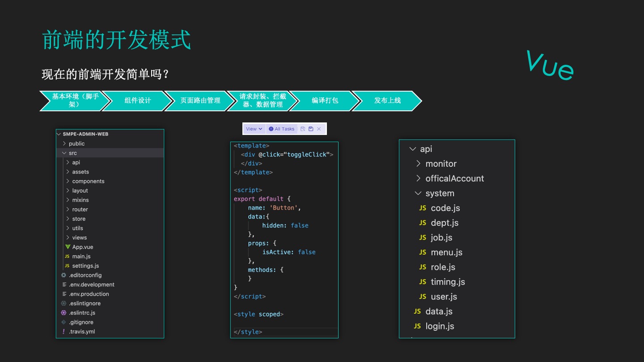Click the name: 'Button' line
Viewport: 644px width, 362px height.
tap(275, 208)
